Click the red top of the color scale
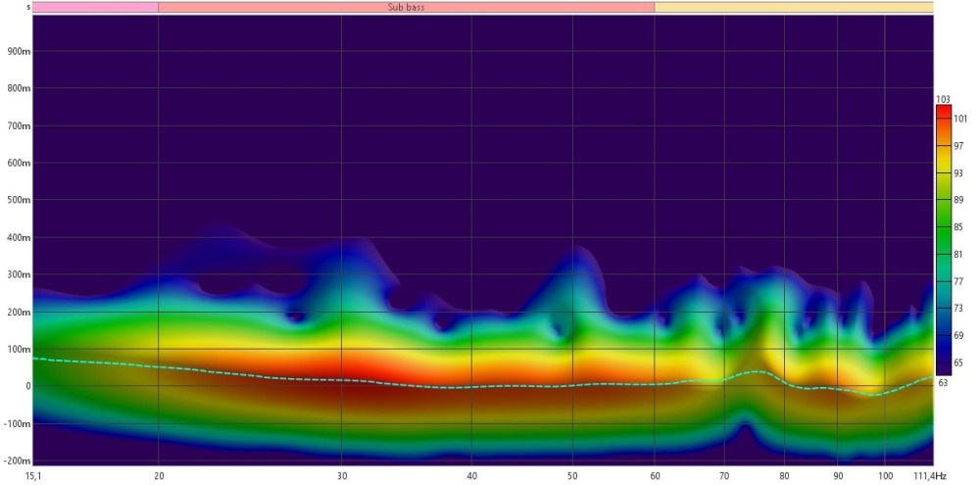The width and height of the screenshot is (980, 485). (x=944, y=112)
